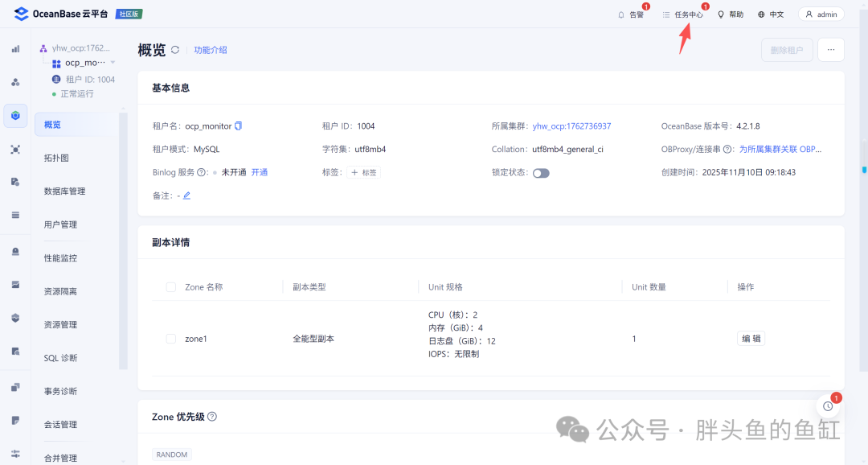Click the bar chart icon in the left rail
This screenshot has height=465, width=868.
15,49
